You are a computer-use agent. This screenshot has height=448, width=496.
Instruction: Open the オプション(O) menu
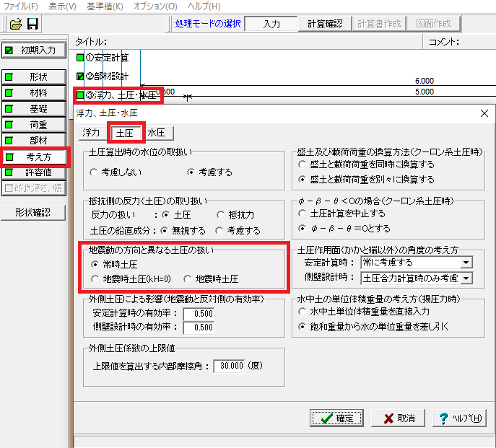[x=155, y=6]
